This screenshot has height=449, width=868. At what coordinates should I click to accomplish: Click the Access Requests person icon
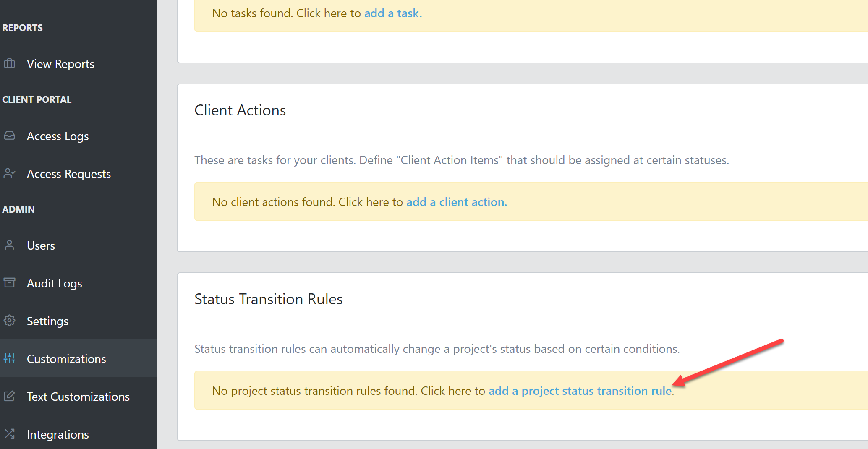pos(9,173)
